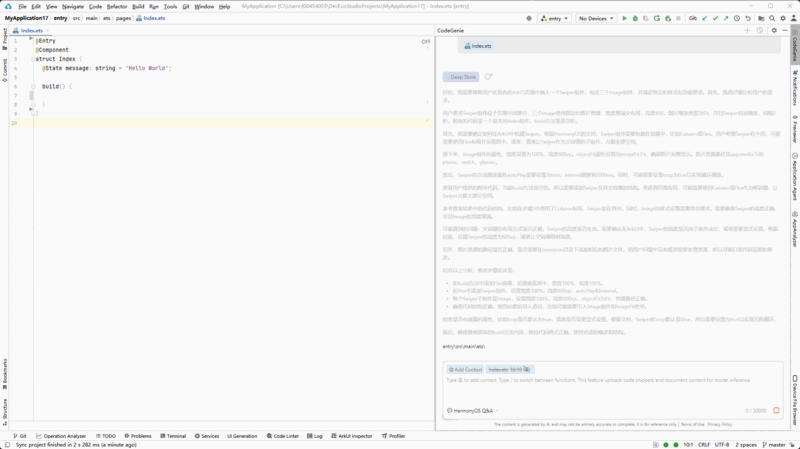
Task: Click the Git update project arrow icon
Action: (704, 18)
